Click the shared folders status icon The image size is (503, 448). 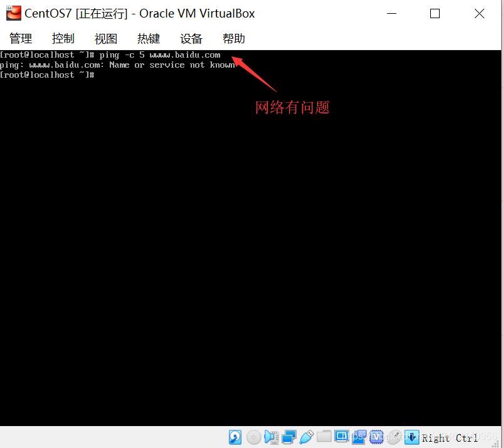point(324,437)
